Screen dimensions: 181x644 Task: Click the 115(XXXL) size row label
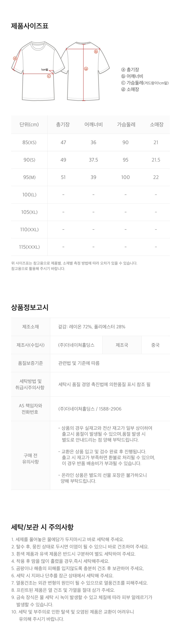tap(29, 247)
